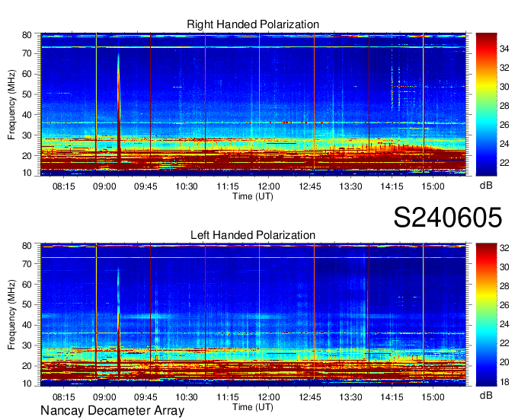Click the Right Handed Polarization spectrogram
This screenshot has height=420, width=518.
pos(253,104)
